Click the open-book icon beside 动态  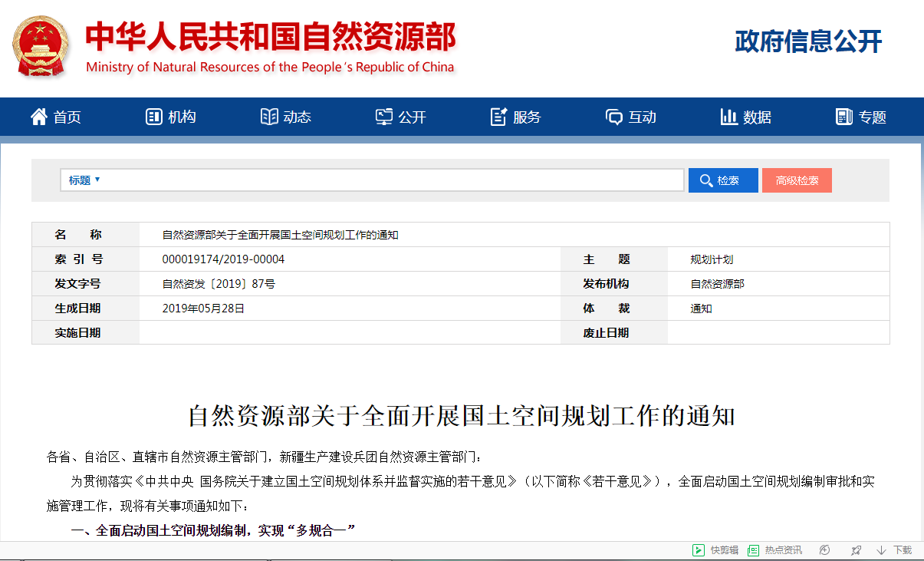point(269,117)
